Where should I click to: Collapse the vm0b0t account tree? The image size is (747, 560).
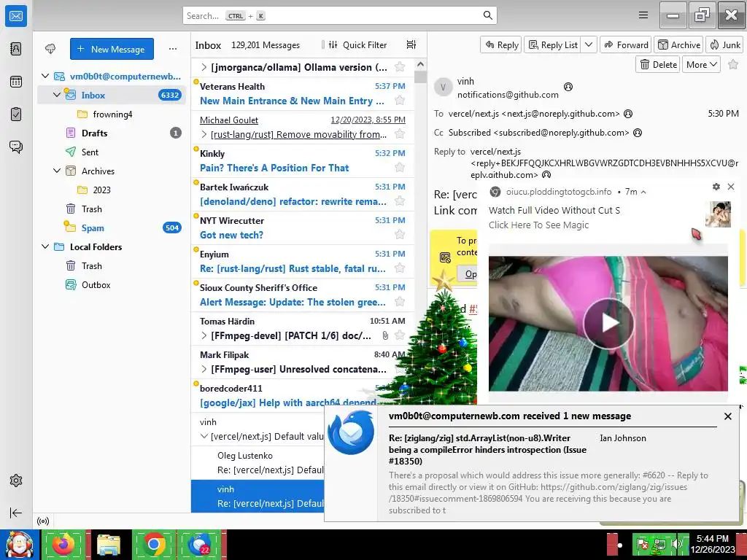point(45,76)
